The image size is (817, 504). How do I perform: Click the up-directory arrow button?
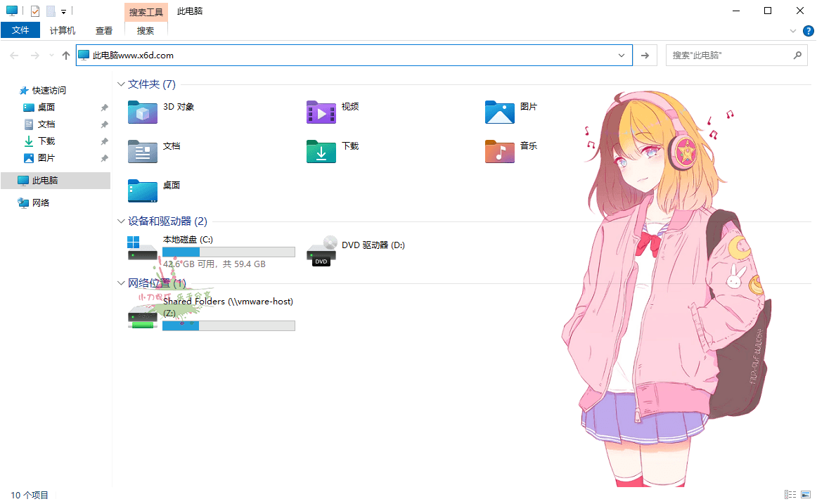[66, 56]
